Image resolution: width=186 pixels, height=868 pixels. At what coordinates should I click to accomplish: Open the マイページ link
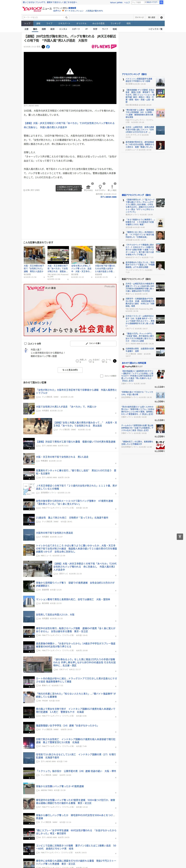[139, 17]
